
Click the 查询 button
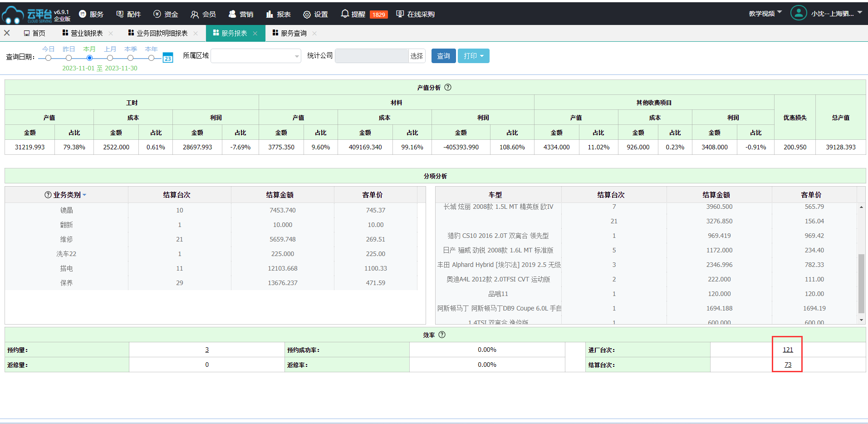pyautogui.click(x=443, y=56)
